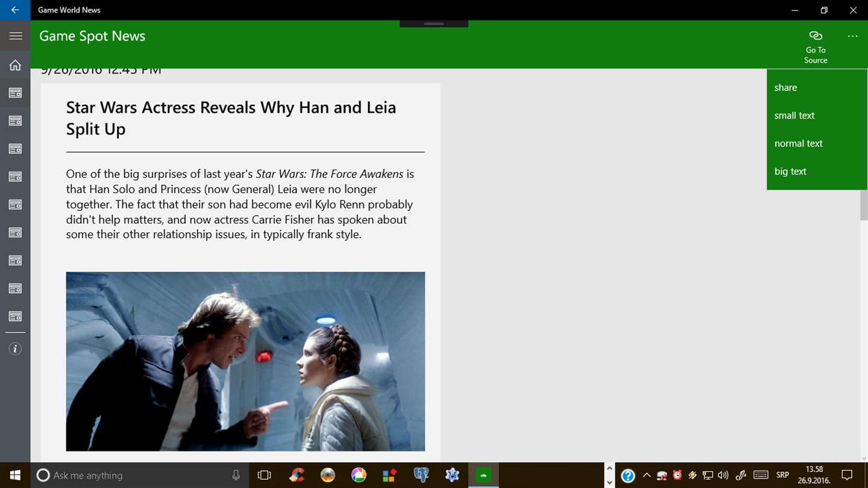Click the back arrow in title bar
The height and width of the screenshot is (488, 868).
pyautogui.click(x=15, y=10)
